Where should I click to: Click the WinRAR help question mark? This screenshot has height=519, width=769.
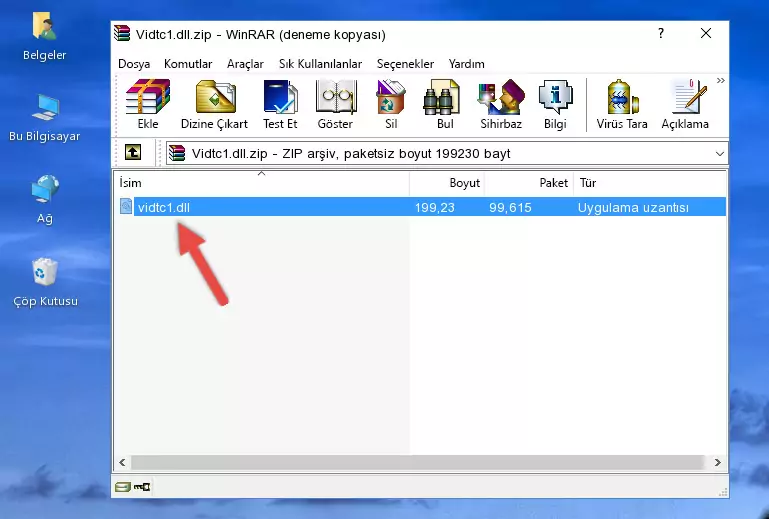pos(661,34)
